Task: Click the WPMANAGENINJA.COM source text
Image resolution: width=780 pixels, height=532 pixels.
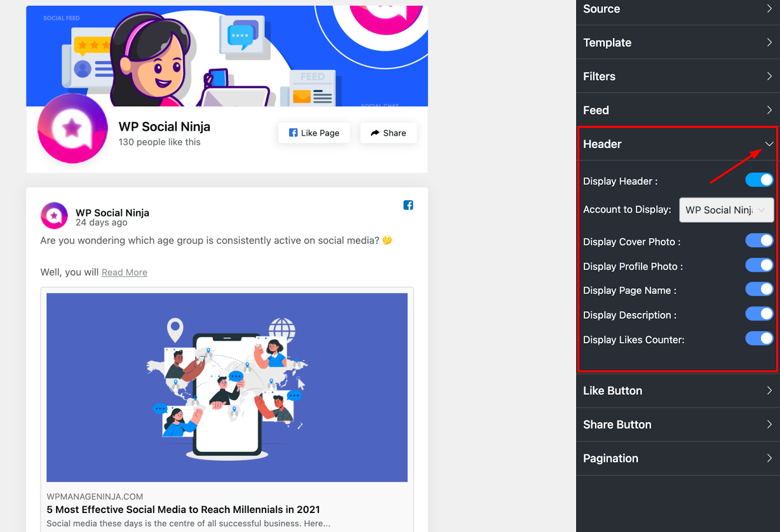Action: [95, 496]
